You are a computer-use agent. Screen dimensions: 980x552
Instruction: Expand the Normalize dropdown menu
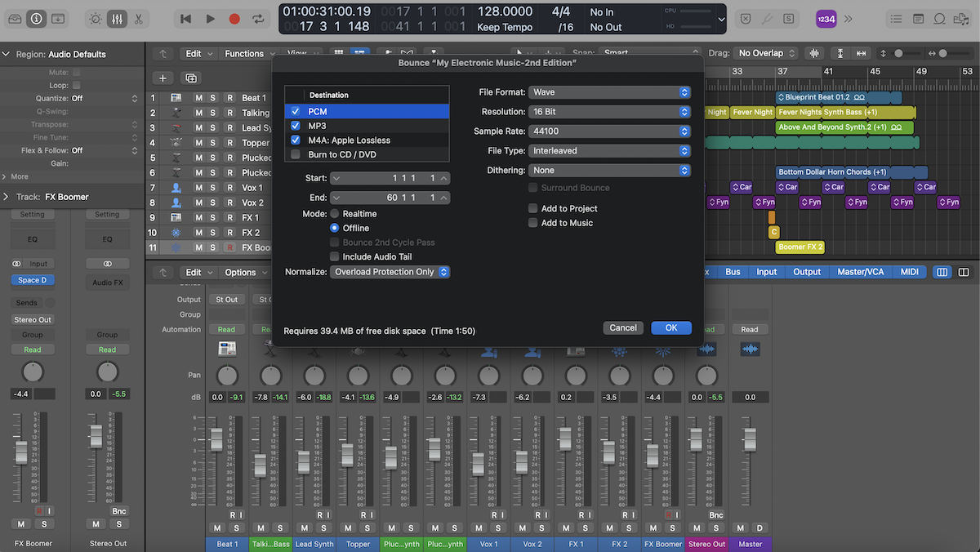point(390,272)
